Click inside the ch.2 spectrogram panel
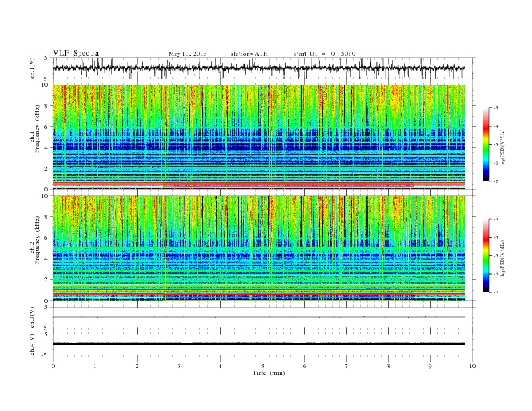 pyautogui.click(x=259, y=248)
